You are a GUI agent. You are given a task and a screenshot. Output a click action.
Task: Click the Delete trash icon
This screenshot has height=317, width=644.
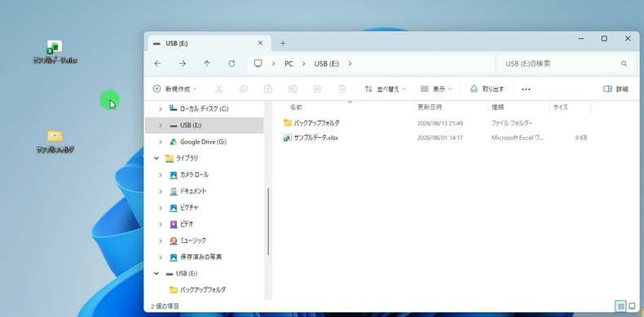click(342, 89)
